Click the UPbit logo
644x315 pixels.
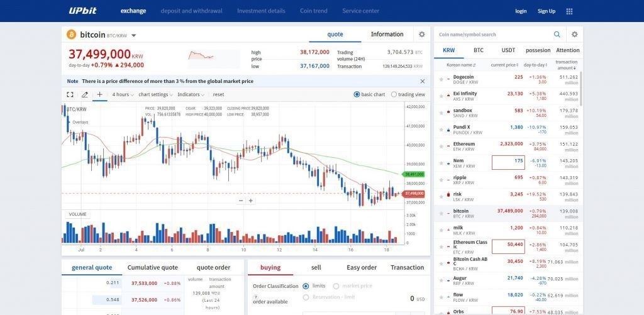(82, 11)
